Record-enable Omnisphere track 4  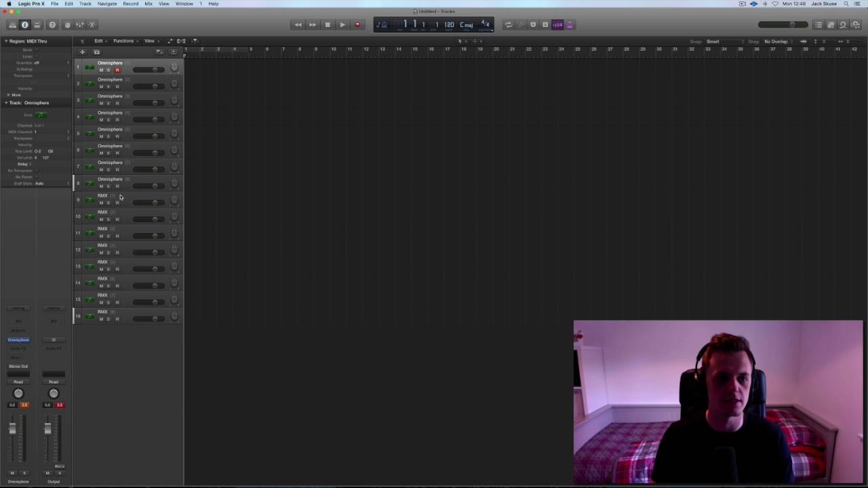coord(117,120)
